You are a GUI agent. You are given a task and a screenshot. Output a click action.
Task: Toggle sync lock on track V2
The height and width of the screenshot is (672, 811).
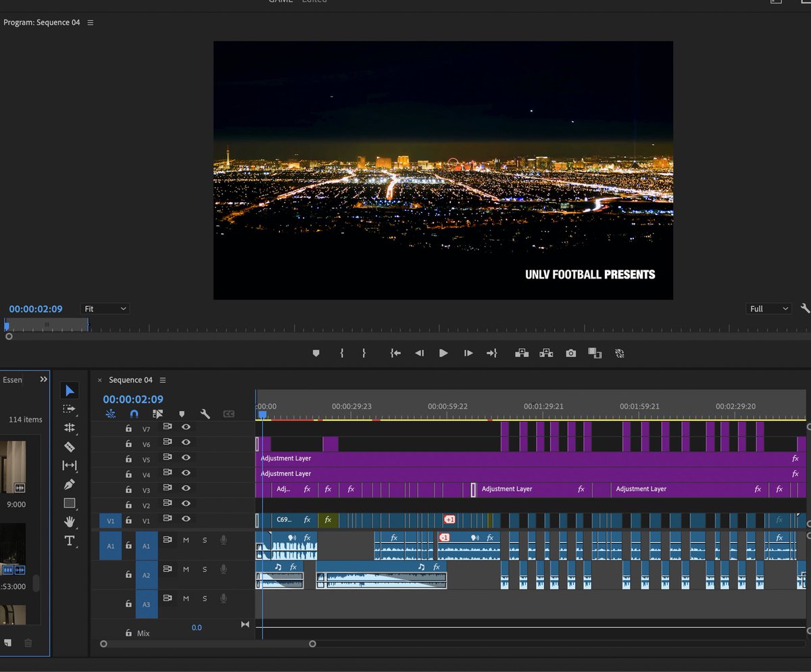coord(168,504)
